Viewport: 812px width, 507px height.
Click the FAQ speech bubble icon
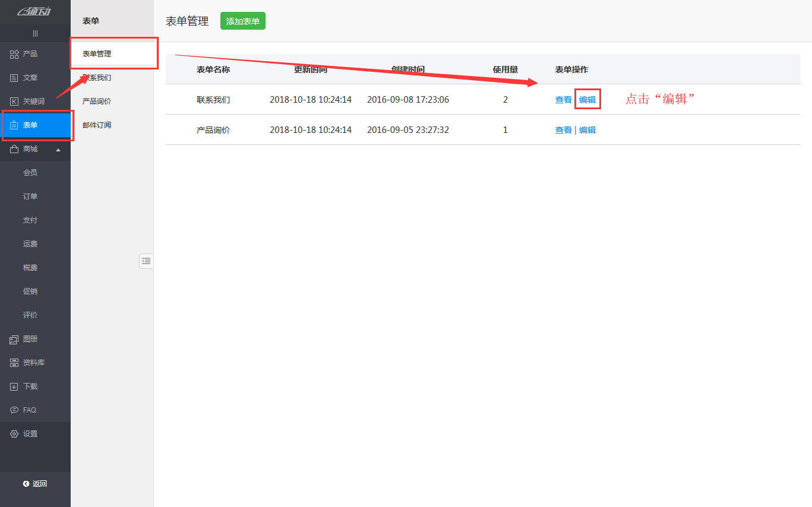(14, 410)
